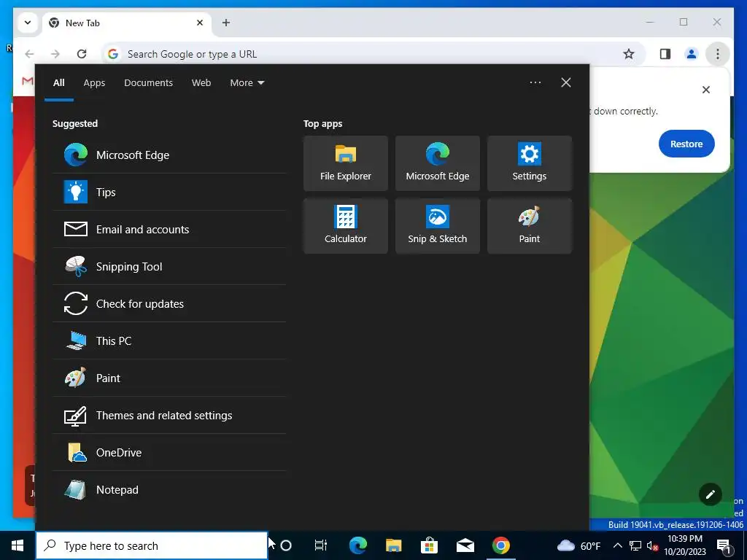Close the New Tab tab
Screen dimensions: 747x560
(x=200, y=23)
